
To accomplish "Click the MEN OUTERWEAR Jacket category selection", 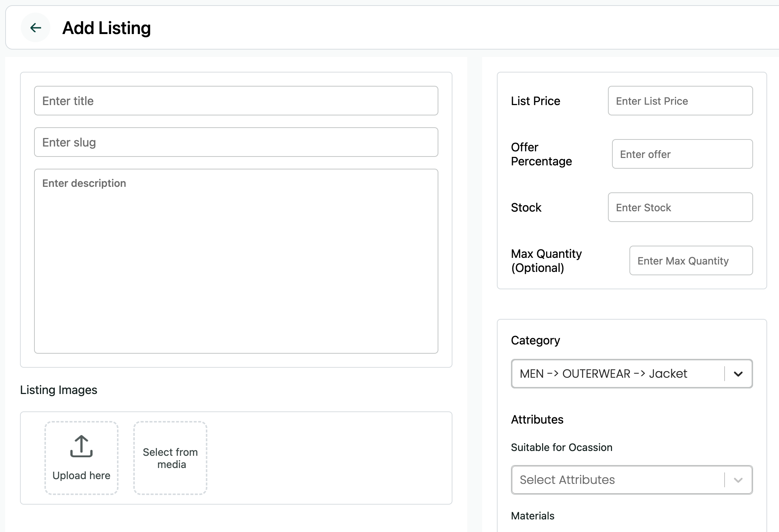I will (x=604, y=374).
